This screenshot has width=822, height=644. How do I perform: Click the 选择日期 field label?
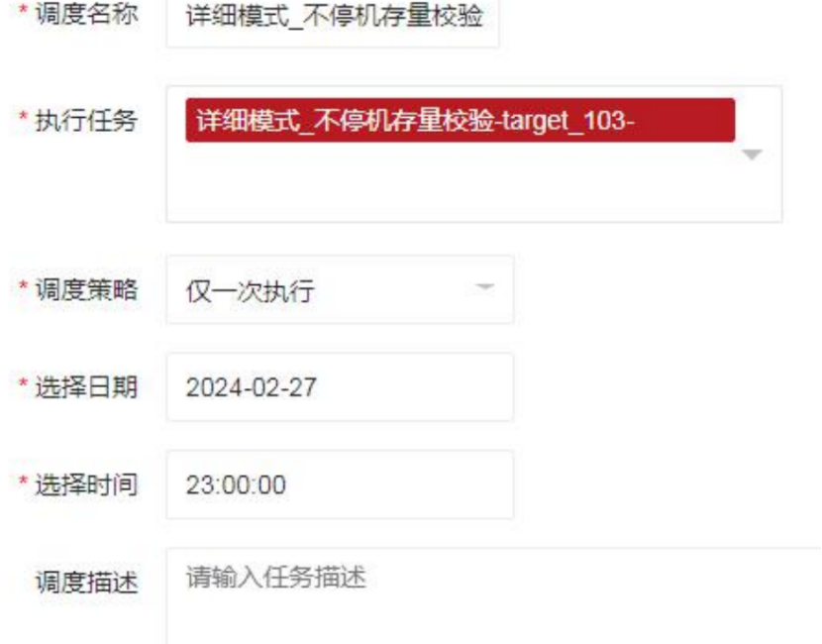pos(86,387)
